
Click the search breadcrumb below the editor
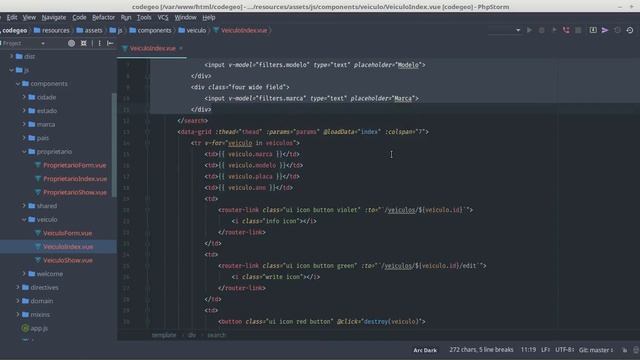pos(216,335)
